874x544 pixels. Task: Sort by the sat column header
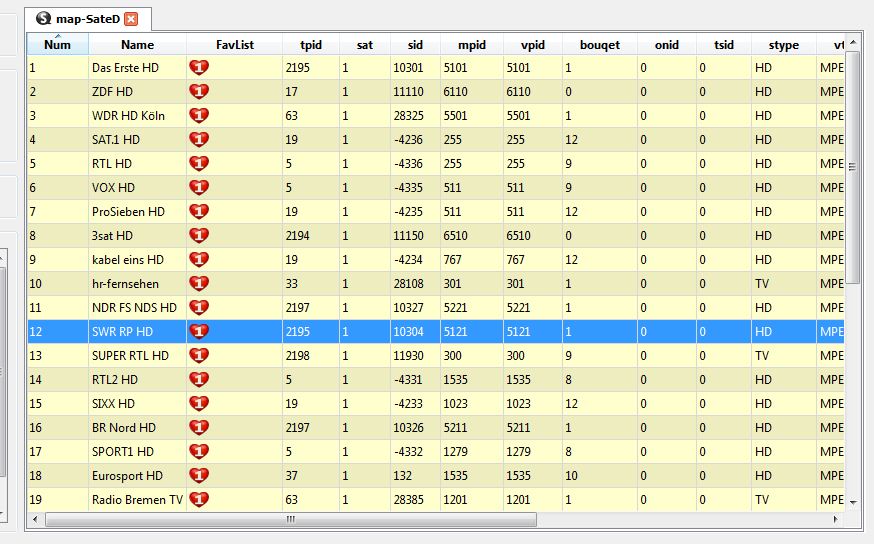(x=365, y=45)
